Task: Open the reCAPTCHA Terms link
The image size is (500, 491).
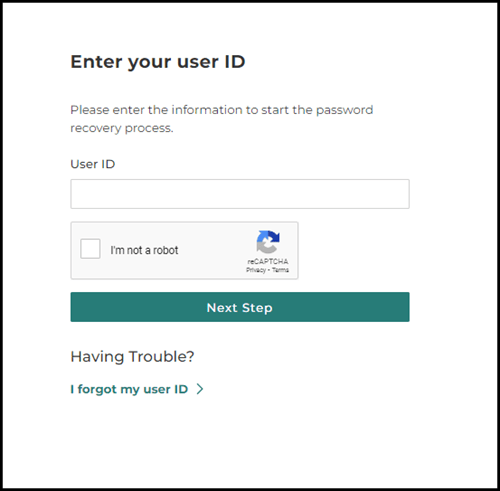Action: click(280, 270)
